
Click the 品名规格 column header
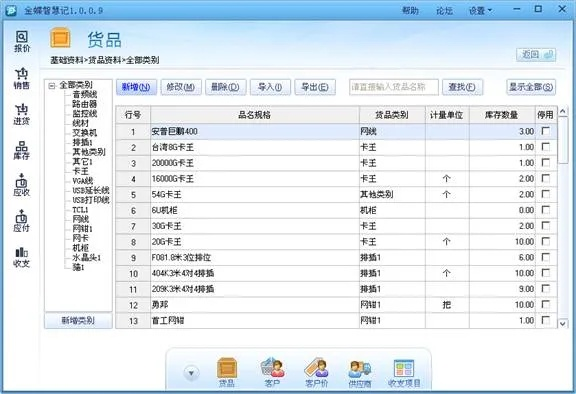pos(255,115)
